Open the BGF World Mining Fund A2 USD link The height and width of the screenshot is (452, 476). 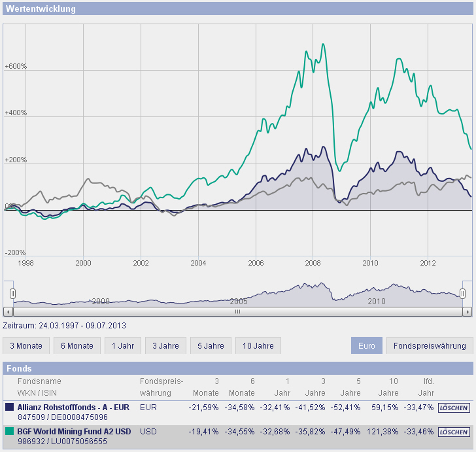click(x=74, y=431)
